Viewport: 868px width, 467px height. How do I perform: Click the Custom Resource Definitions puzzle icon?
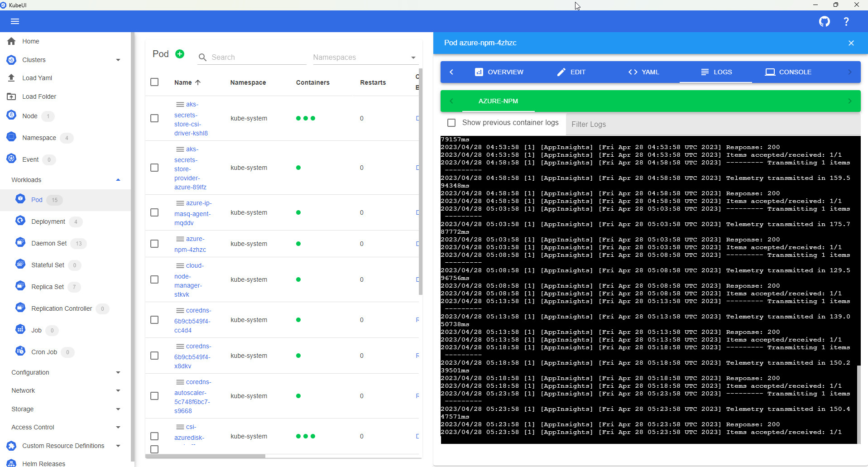(12, 446)
